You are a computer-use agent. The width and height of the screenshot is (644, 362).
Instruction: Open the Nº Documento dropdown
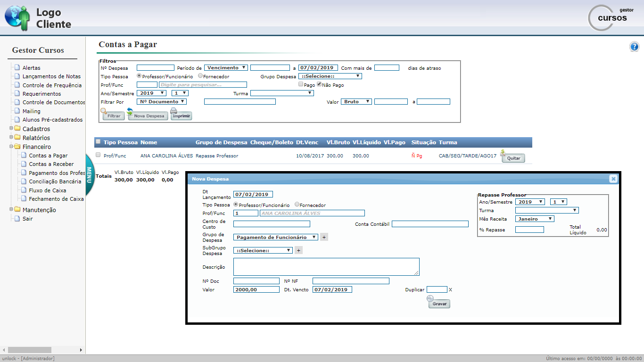[x=162, y=102]
